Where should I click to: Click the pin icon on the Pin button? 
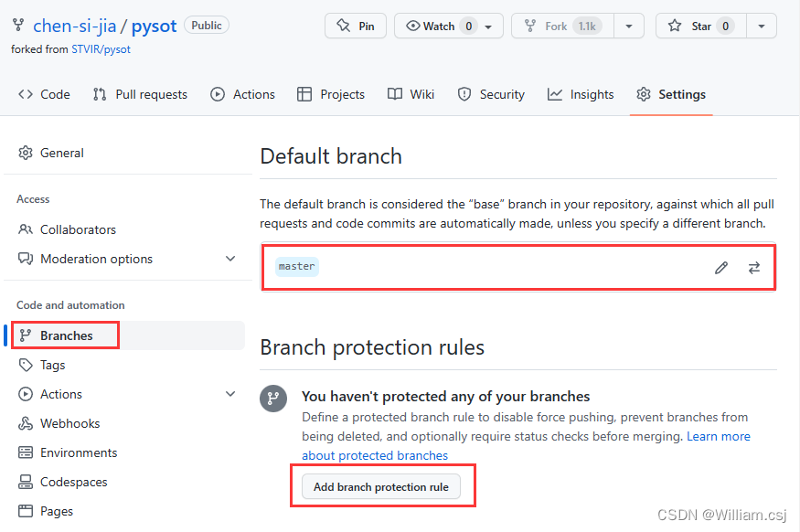click(344, 26)
